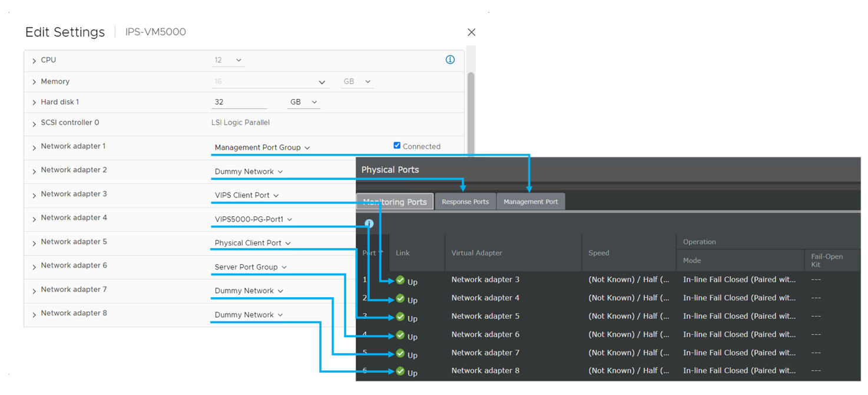
Task: Expand the SCSI controller 0 row
Action: pos(34,124)
